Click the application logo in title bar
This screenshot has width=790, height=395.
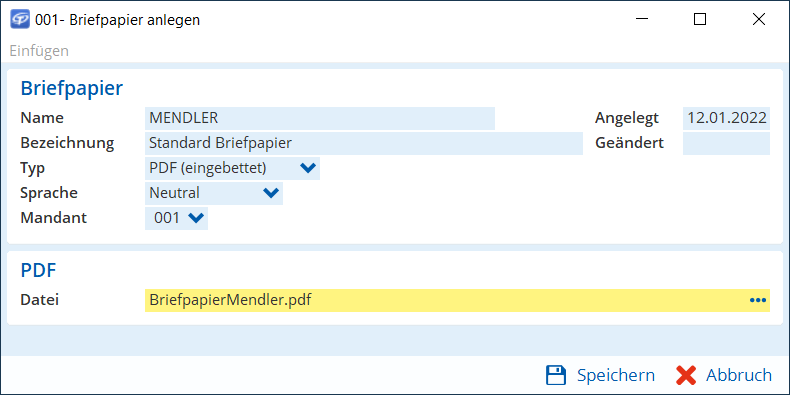(20, 20)
